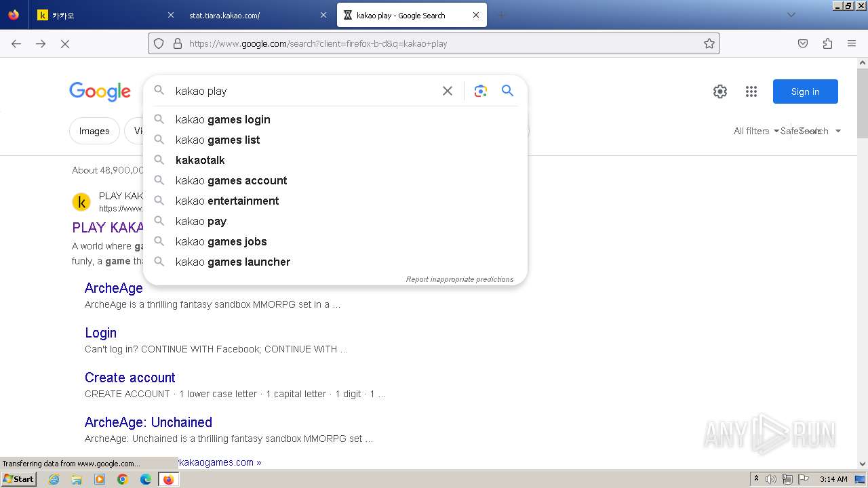Open Google apps grid
The width and height of the screenshot is (868, 488).
click(751, 91)
